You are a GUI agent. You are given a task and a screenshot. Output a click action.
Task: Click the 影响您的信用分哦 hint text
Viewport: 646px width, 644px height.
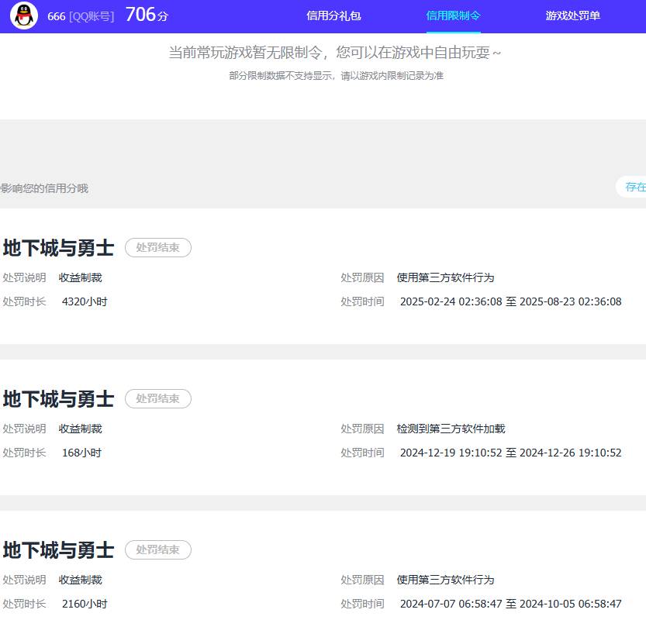pos(44,188)
